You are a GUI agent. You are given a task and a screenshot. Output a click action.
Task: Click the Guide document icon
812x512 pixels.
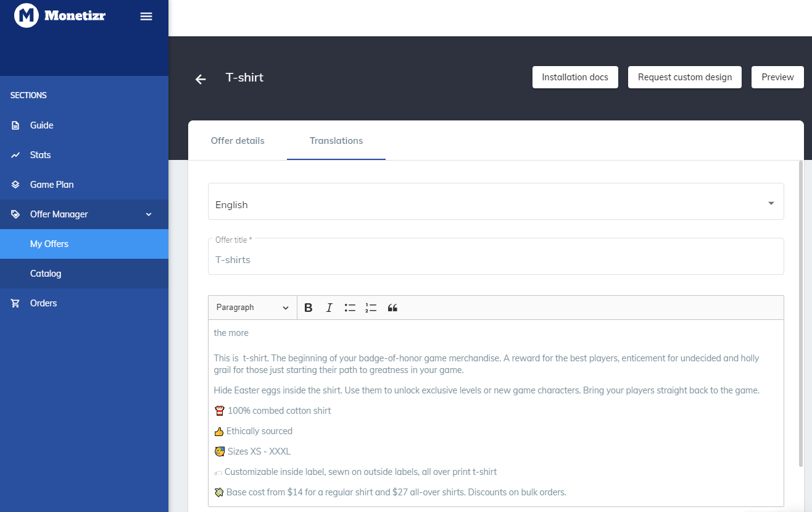click(15, 125)
